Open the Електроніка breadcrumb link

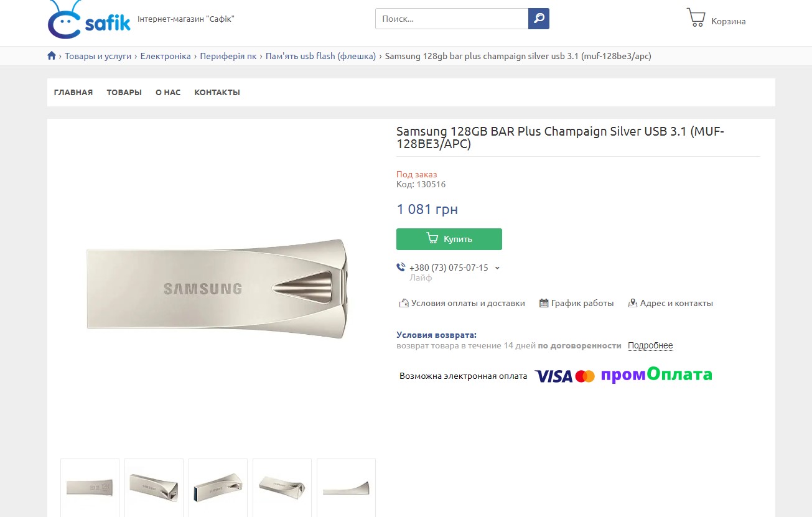pyautogui.click(x=166, y=56)
